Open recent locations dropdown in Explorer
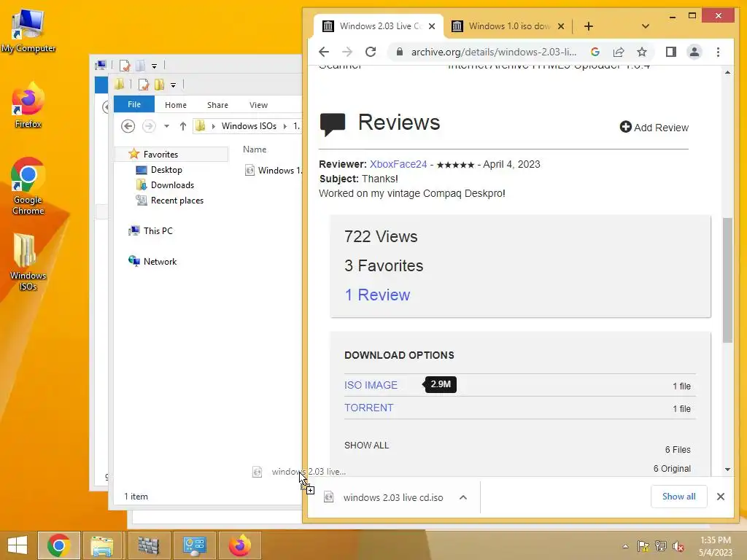This screenshot has width=747, height=560. 166,126
